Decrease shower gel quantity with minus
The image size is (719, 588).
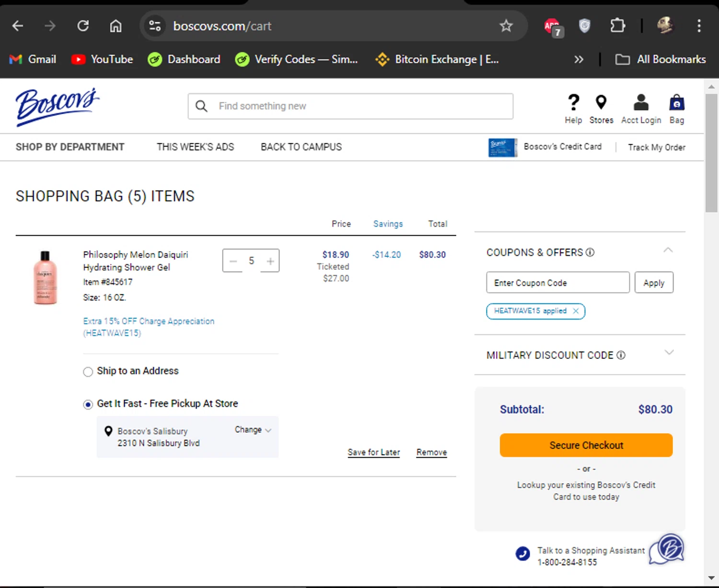[x=233, y=261]
